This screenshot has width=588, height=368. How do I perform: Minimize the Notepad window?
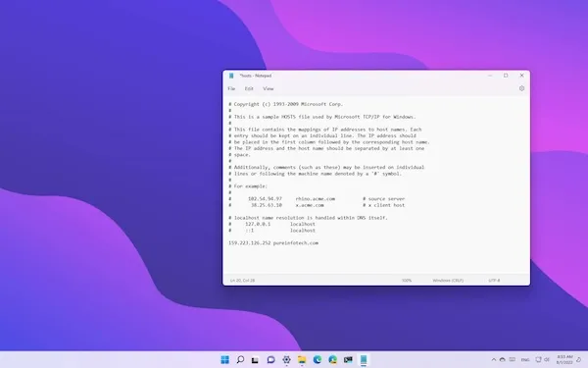(490, 76)
